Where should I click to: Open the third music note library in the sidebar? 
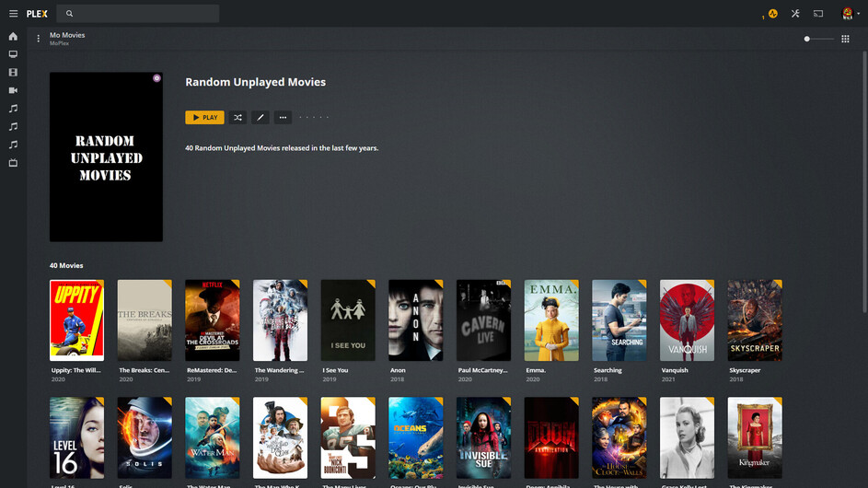tap(13, 145)
